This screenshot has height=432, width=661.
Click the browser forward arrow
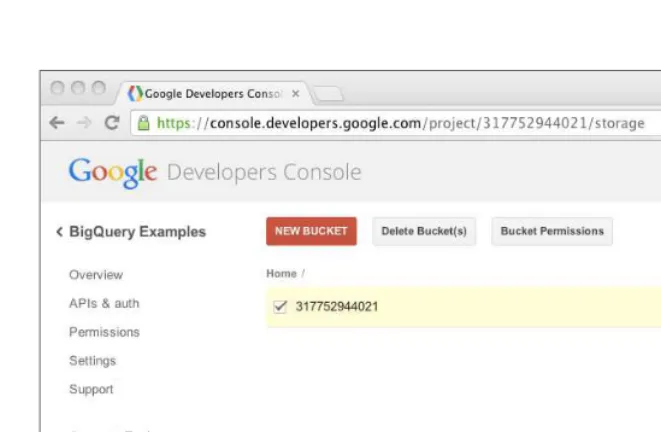(x=84, y=123)
